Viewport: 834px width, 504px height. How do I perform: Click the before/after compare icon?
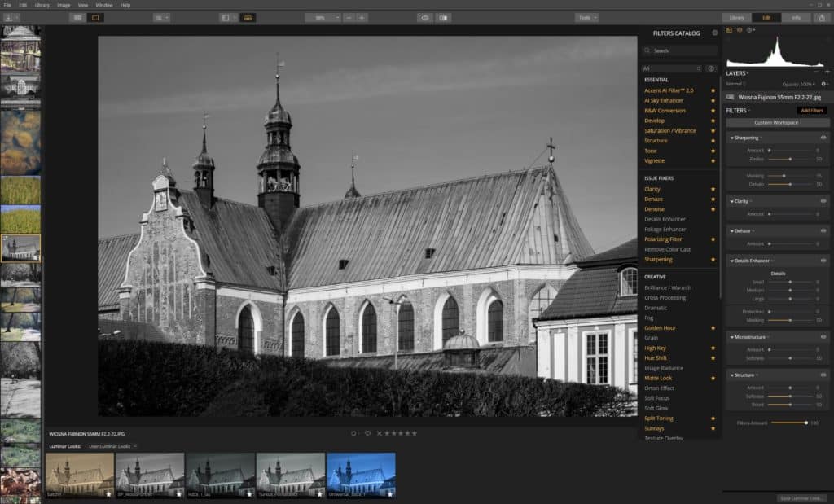click(443, 17)
